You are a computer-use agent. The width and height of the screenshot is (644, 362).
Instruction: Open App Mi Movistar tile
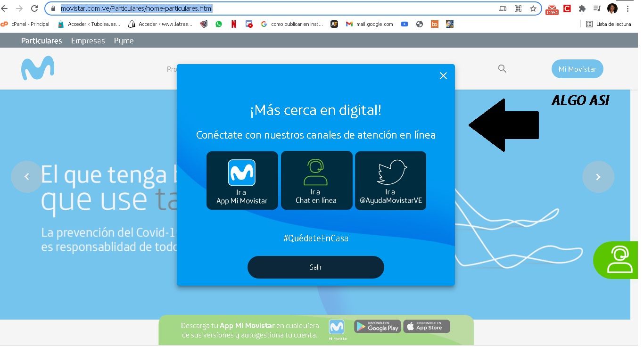(242, 181)
